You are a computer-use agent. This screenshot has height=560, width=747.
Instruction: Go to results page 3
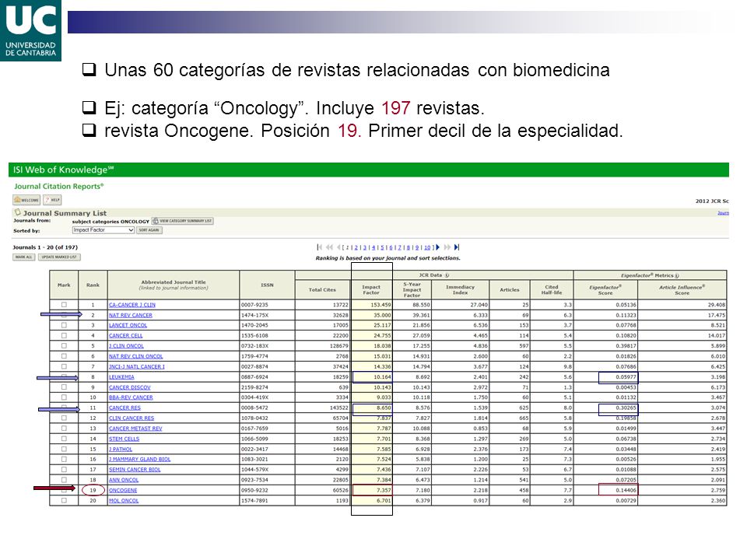point(365,247)
